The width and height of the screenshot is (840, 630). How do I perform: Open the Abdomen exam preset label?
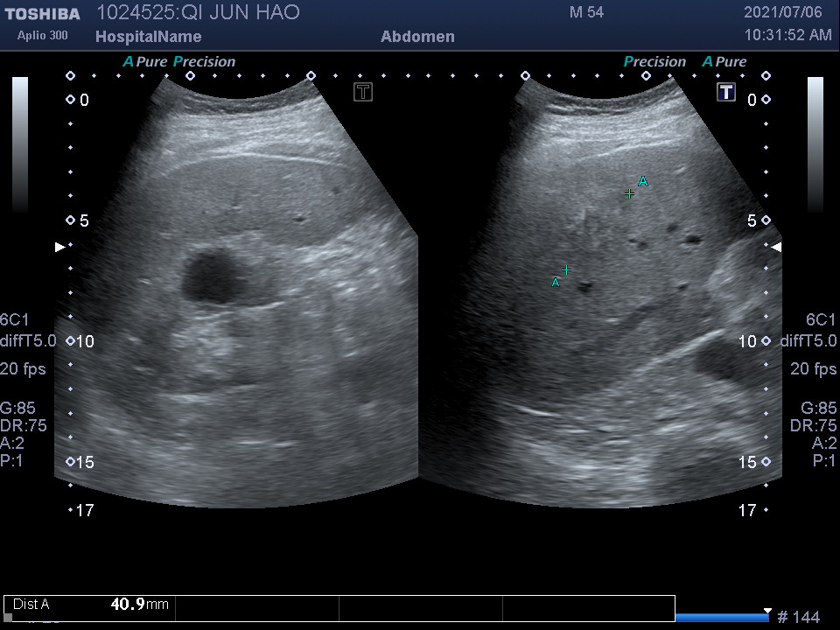click(417, 37)
